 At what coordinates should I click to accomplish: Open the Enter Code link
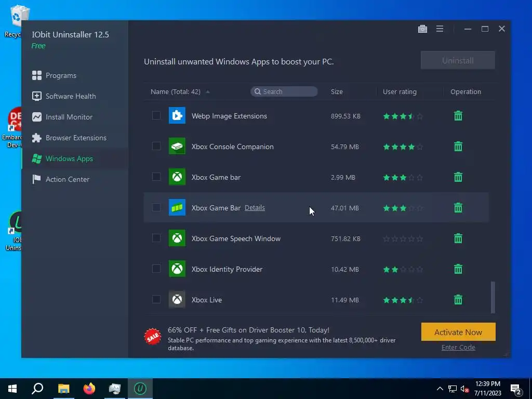pos(458,348)
